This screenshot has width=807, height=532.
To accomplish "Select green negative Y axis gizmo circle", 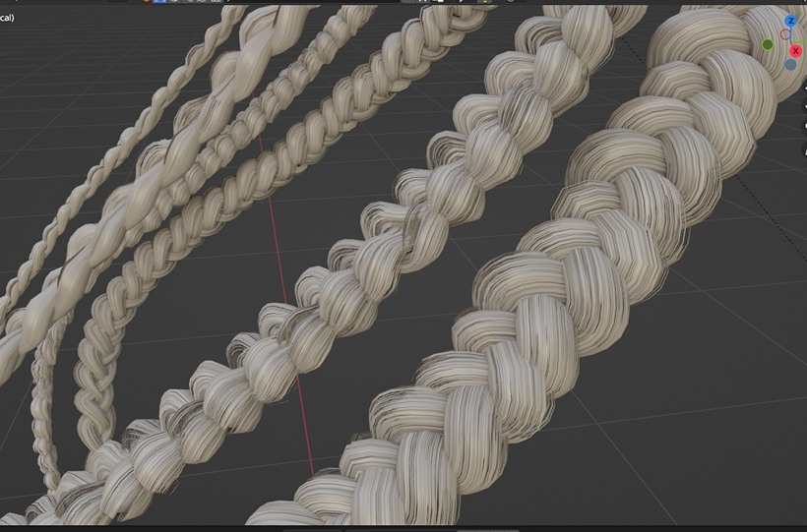I will pyautogui.click(x=768, y=45).
